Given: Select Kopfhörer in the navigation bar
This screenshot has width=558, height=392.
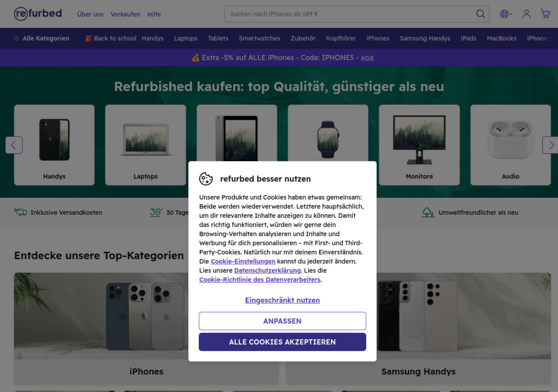Looking at the screenshot, I should tap(341, 38).
